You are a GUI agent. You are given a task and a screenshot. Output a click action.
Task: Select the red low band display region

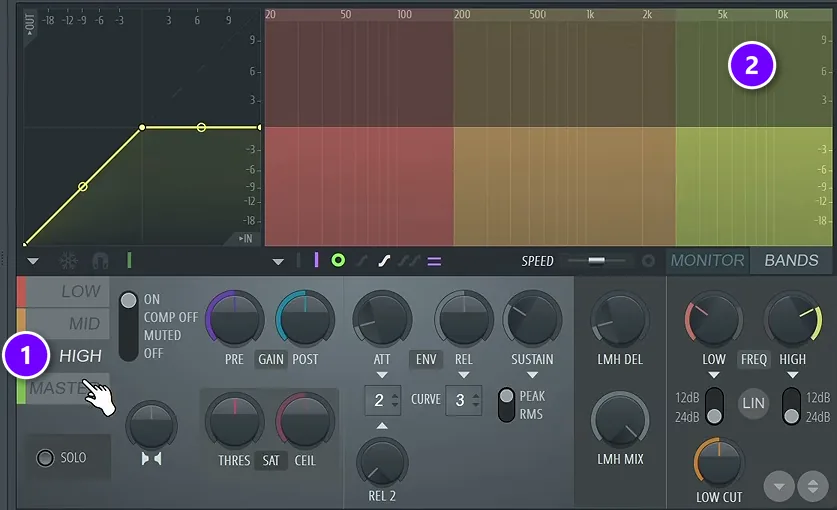click(359, 186)
